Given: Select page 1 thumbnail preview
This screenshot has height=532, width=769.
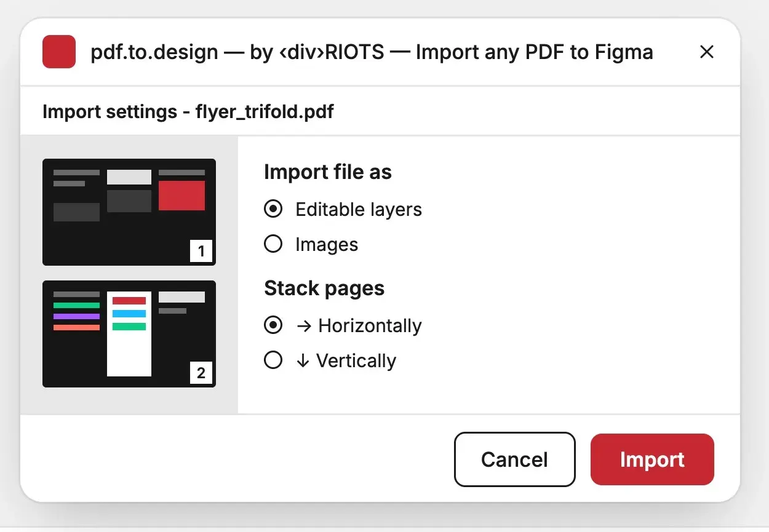Looking at the screenshot, I should point(129,212).
